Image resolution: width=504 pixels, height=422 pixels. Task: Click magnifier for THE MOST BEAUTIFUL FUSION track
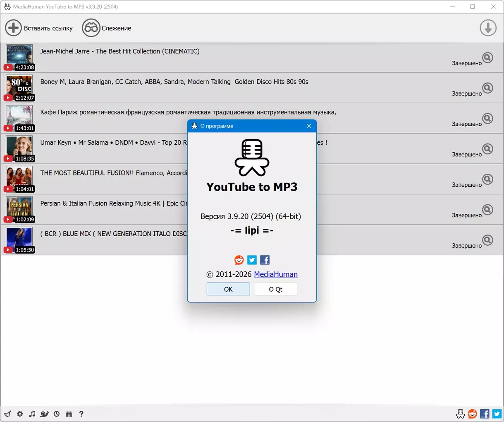click(488, 179)
